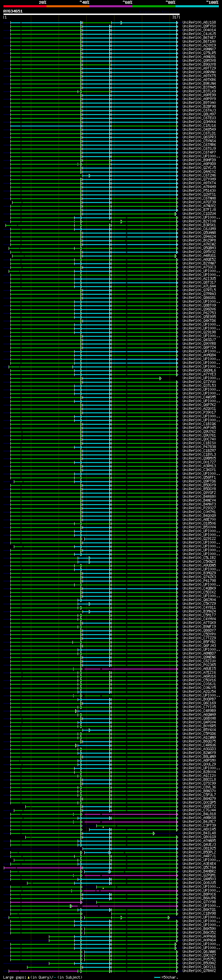Select the UniRef100_P39017 label
Image resolution: width=222 pixels, height=980 pixels.
199,412
